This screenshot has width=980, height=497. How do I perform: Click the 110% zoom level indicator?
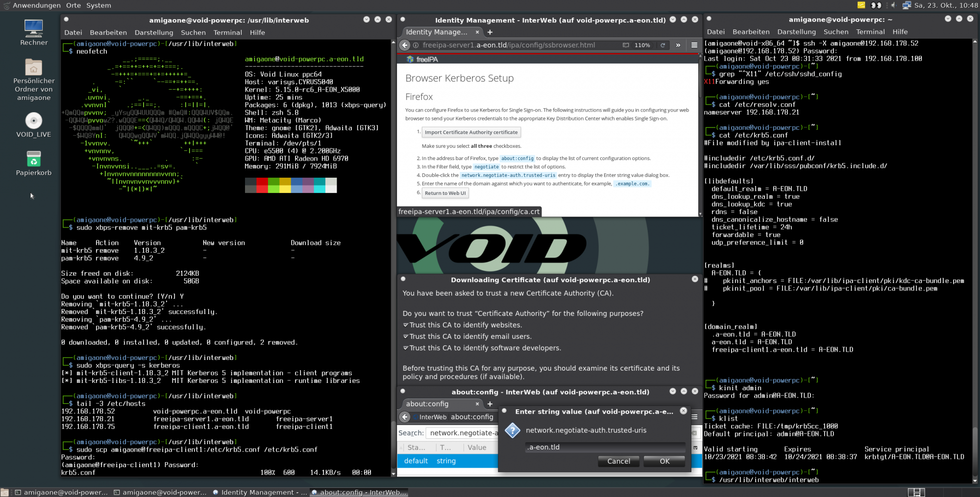click(642, 45)
